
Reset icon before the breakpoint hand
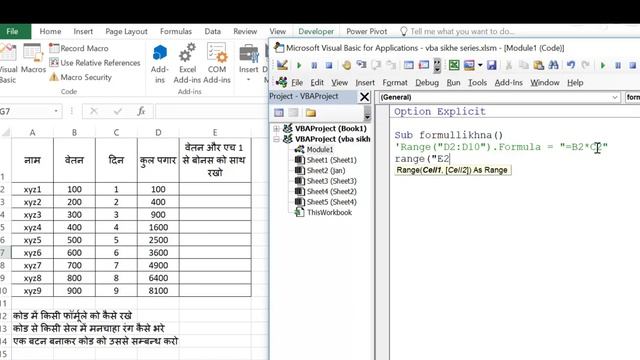point(329,65)
